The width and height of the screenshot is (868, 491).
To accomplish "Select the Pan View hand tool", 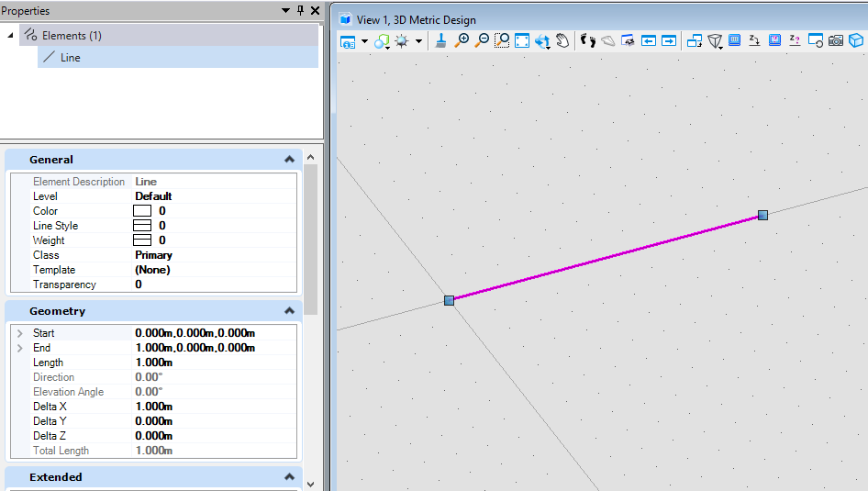I will click(562, 40).
